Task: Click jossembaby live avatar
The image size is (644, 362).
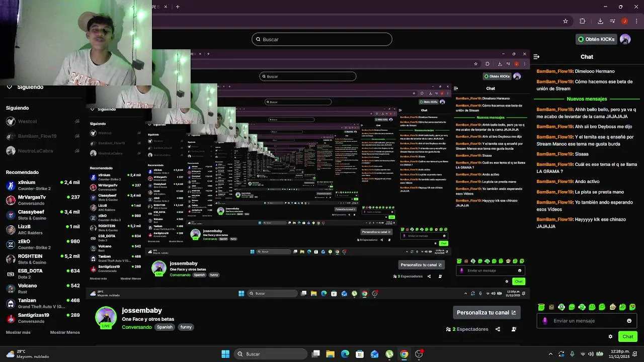Action: click(106, 318)
